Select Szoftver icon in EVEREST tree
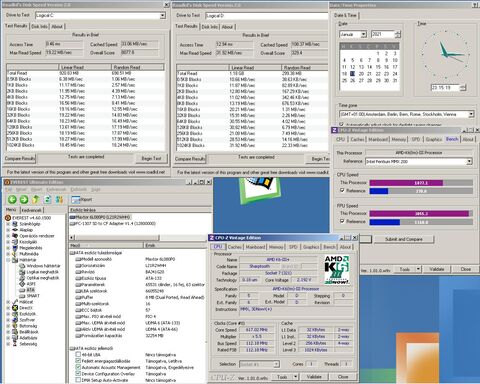 15,320
